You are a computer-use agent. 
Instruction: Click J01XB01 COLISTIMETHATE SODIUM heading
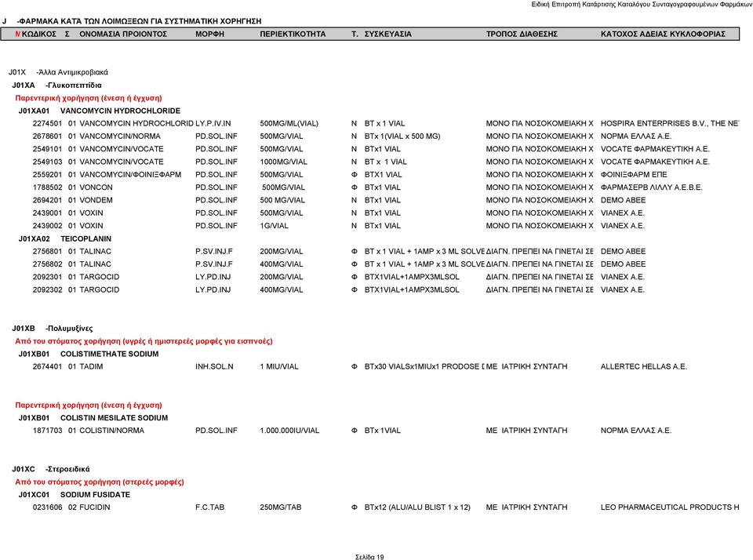coord(89,354)
